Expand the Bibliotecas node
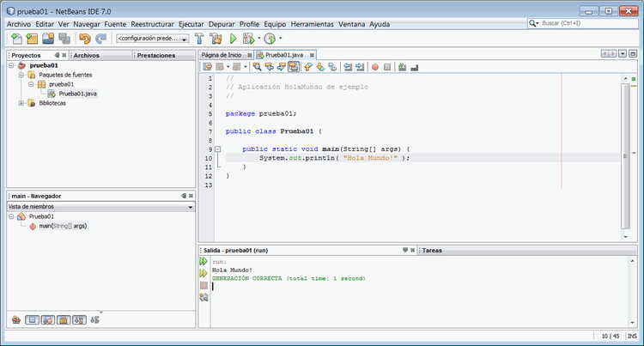Viewport: 644px width, 346px height. (x=21, y=103)
